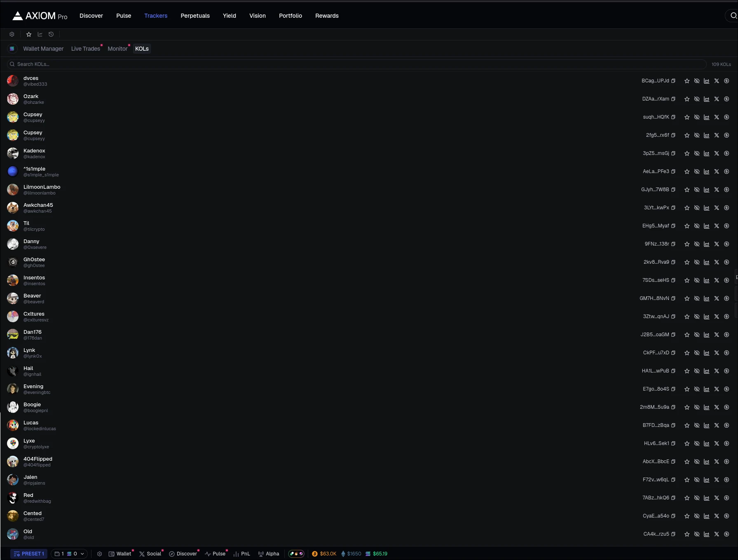The height and width of the screenshot is (560, 738).
Task: Switch to Wallet Manager tab
Action: click(43, 49)
